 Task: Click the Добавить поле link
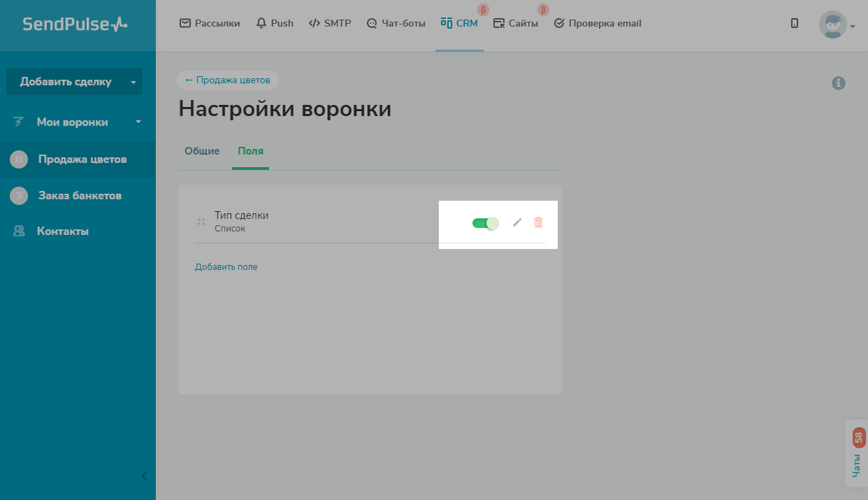tap(226, 267)
